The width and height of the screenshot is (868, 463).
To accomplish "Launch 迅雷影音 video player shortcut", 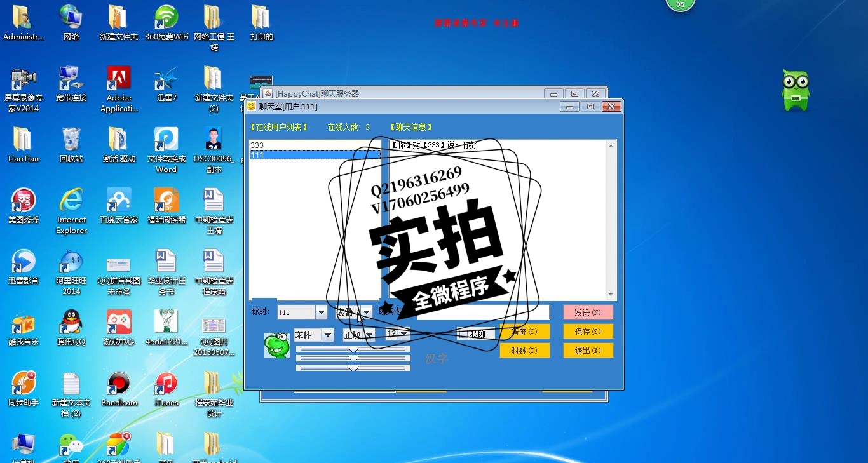I will [x=24, y=267].
